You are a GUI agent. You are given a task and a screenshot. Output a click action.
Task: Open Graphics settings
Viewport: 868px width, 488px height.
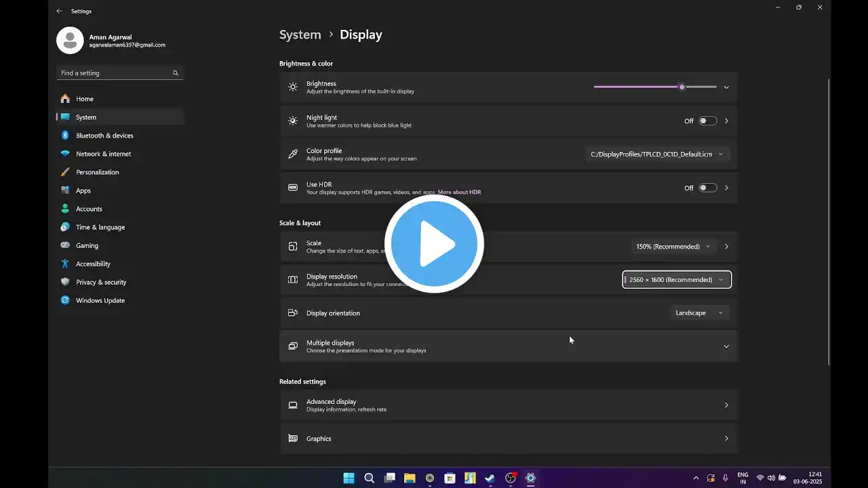point(509,439)
